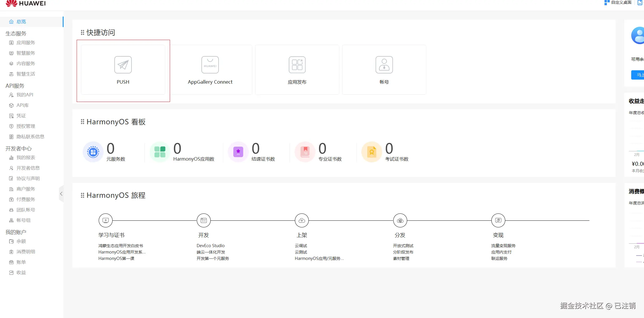Go to 开发者信息 in sidebar
Screen dimensions: 644x318
pos(28,168)
